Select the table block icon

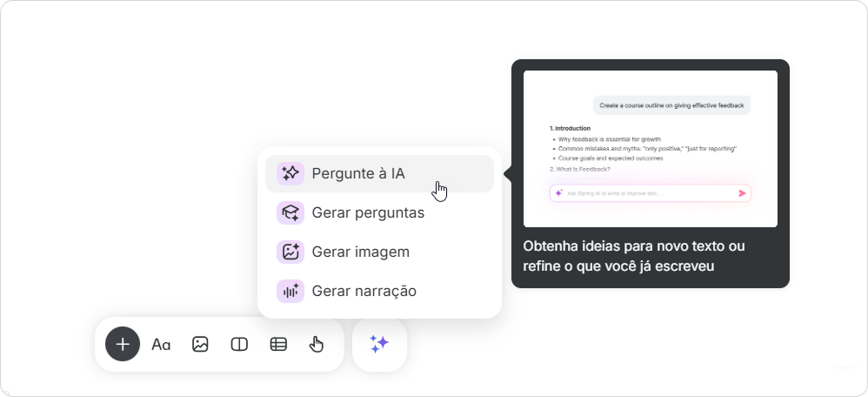(x=278, y=344)
